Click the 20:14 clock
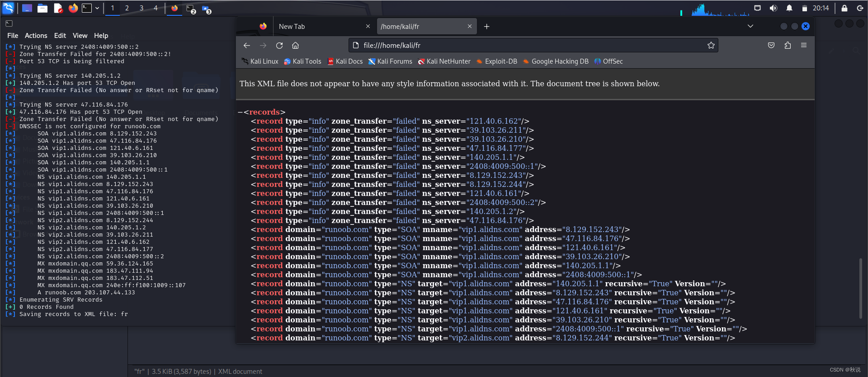Screen dimensions: 868x377 coord(821,8)
